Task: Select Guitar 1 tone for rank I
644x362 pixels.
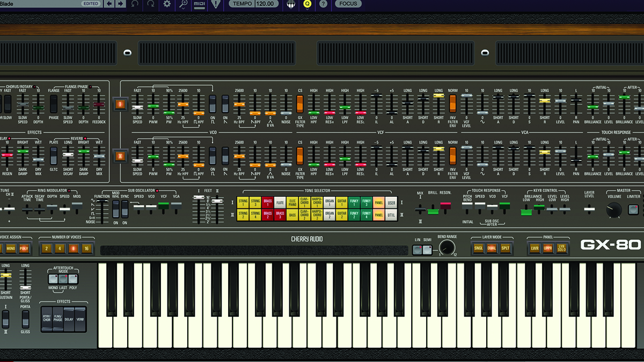Action: (342, 203)
